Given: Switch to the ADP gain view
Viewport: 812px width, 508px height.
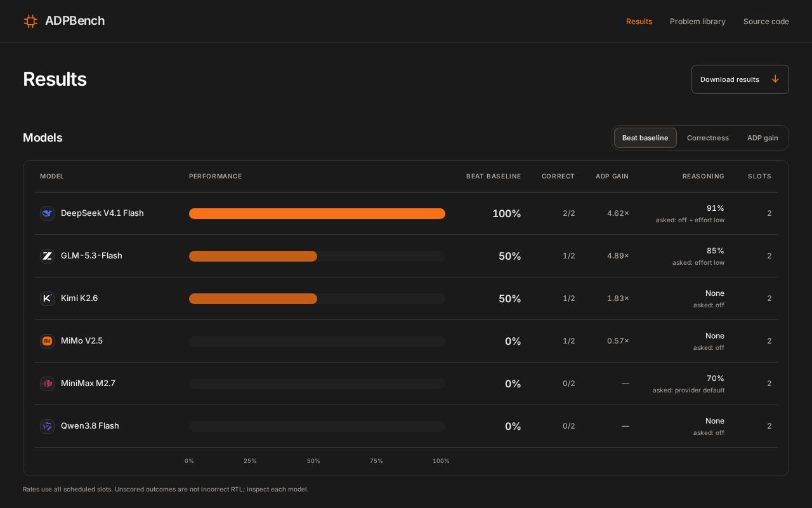Looking at the screenshot, I should point(763,138).
